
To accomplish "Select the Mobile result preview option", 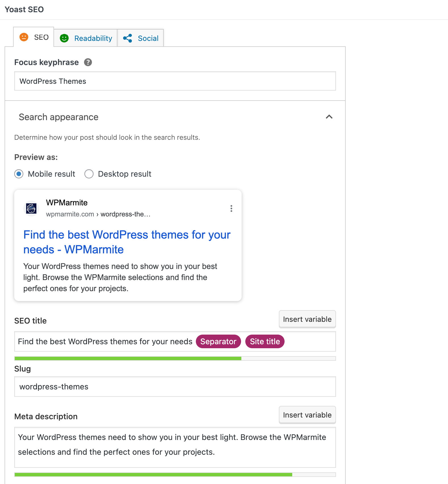I will pyautogui.click(x=18, y=174).
